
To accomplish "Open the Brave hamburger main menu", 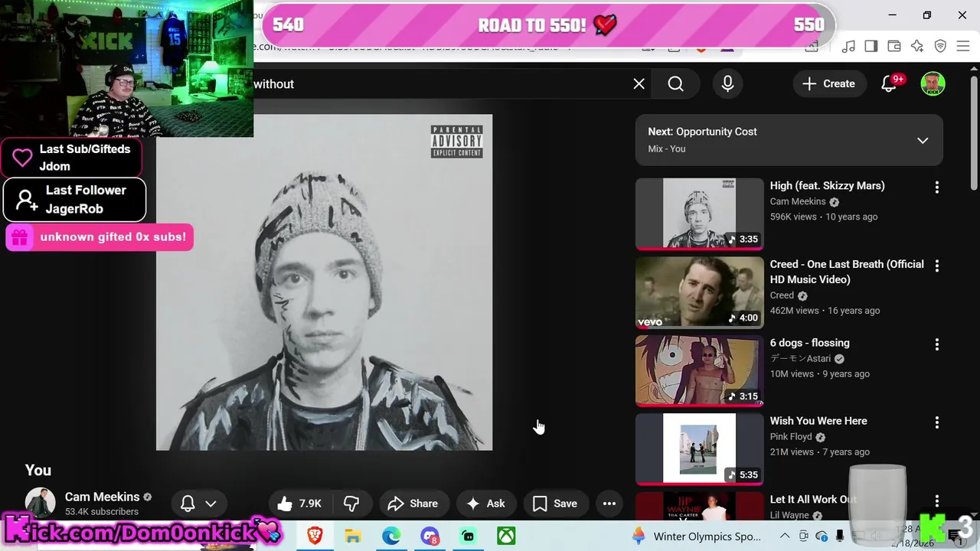I will tap(963, 47).
